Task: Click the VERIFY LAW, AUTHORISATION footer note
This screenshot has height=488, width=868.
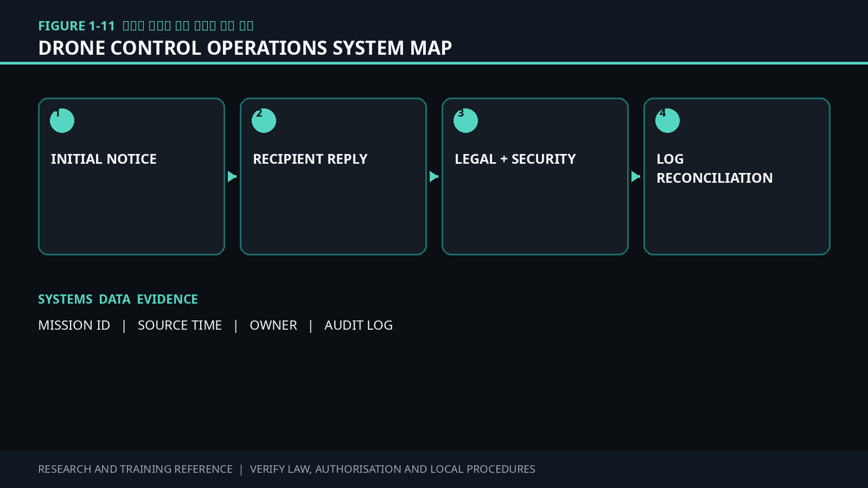Action: (393, 469)
